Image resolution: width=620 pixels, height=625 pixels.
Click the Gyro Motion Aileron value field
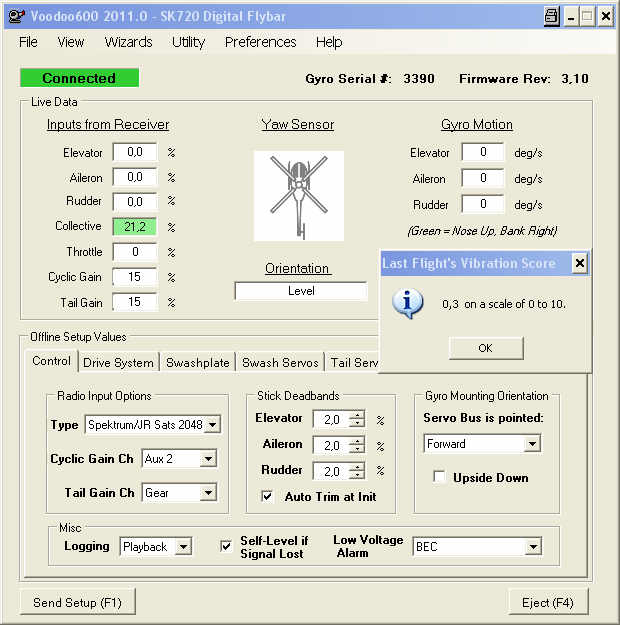pyautogui.click(x=483, y=178)
